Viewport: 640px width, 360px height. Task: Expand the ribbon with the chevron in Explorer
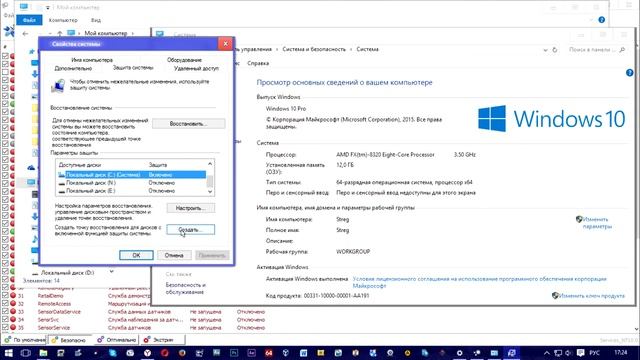591,20
